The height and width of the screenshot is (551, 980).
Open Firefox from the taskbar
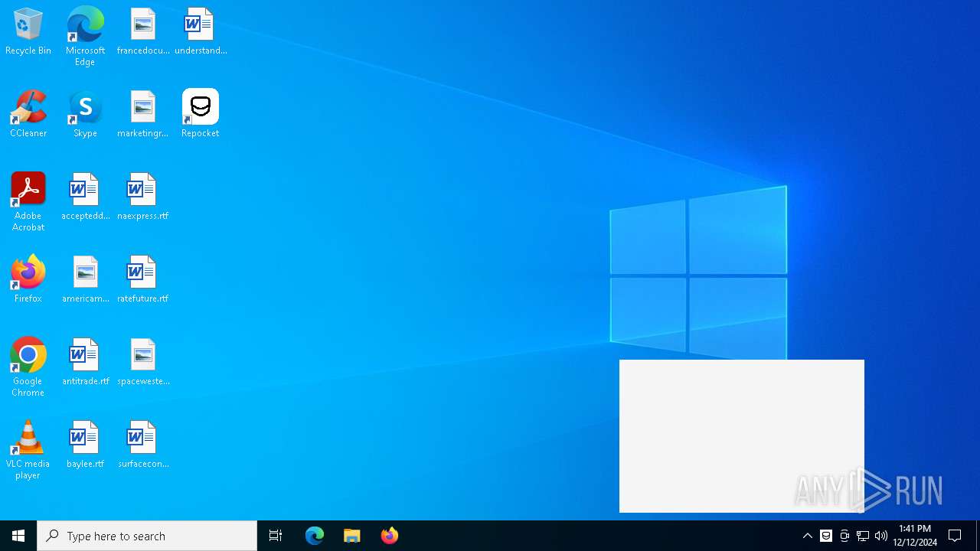tap(389, 536)
